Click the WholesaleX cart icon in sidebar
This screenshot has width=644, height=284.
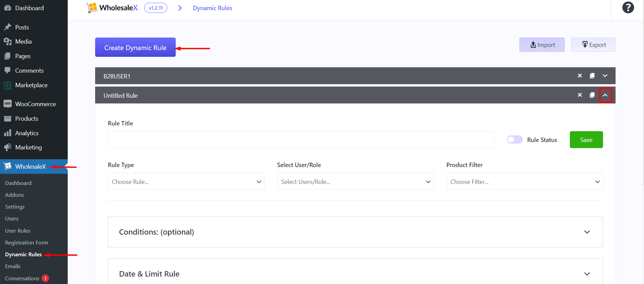pyautogui.click(x=7, y=166)
